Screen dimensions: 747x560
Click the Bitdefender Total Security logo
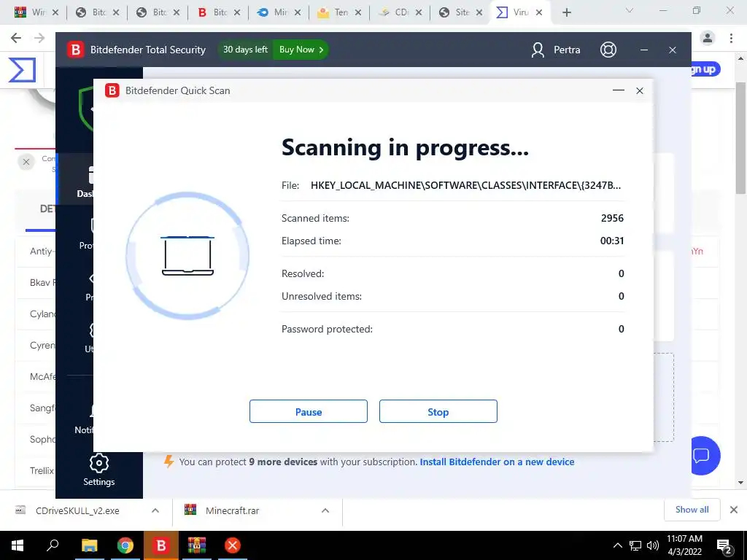75,50
